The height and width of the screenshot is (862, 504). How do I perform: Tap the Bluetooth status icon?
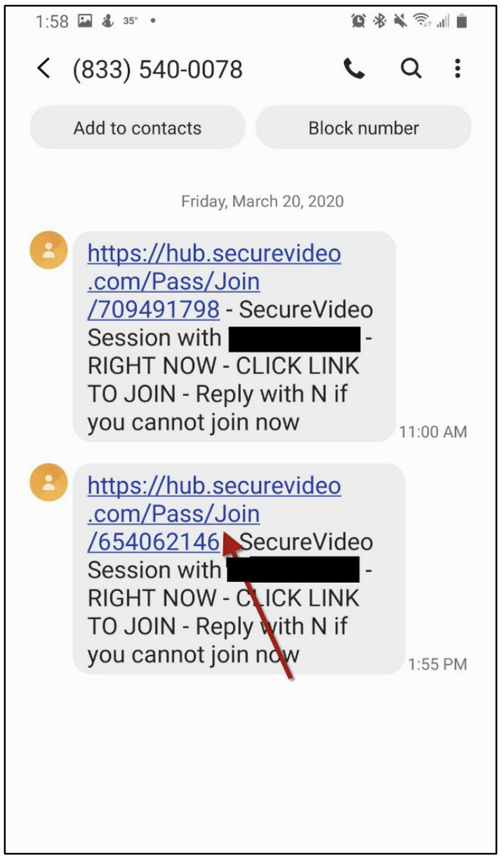pos(380,22)
